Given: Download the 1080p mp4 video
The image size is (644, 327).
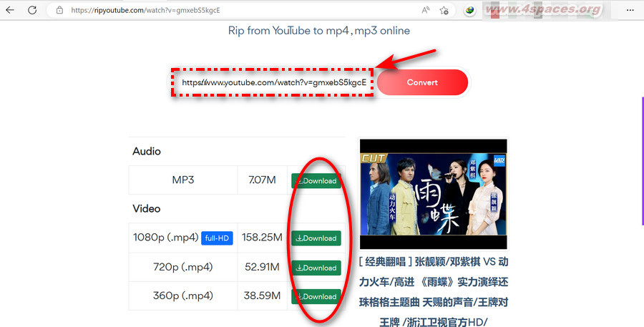Looking at the screenshot, I should click(x=316, y=238).
